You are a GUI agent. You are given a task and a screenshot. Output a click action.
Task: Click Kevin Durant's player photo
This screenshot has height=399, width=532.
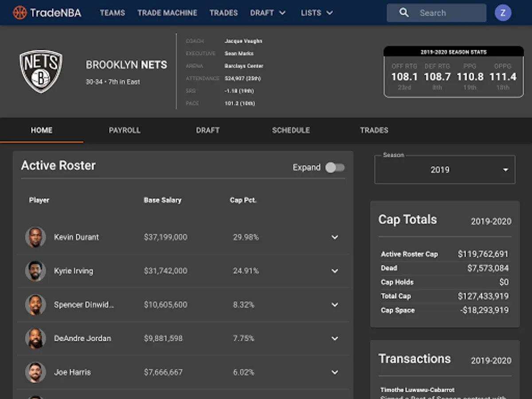(35, 237)
